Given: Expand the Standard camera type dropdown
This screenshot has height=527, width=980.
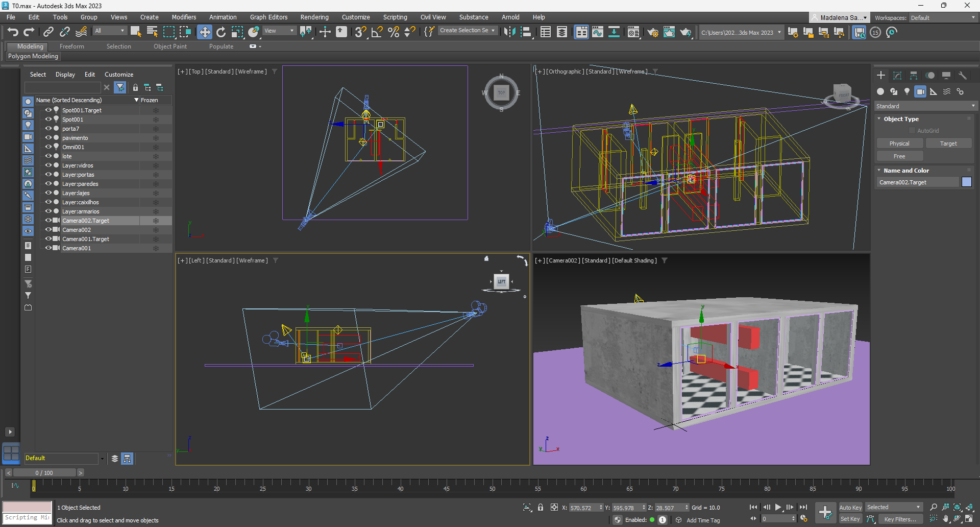Looking at the screenshot, I should pyautogui.click(x=925, y=106).
